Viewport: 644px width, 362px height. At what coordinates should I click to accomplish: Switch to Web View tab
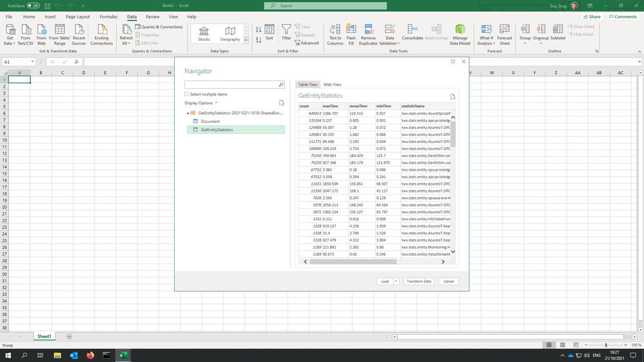332,84
